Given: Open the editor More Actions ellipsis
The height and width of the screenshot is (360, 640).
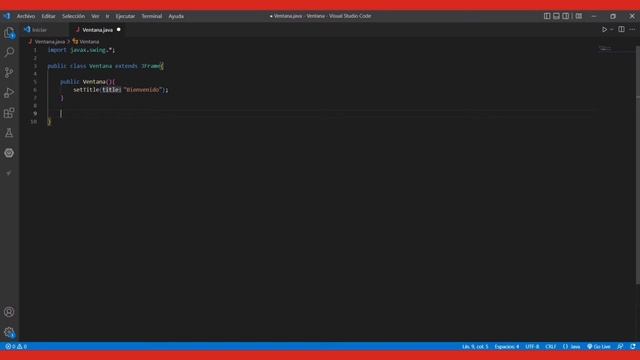Looking at the screenshot, I should [x=632, y=29].
